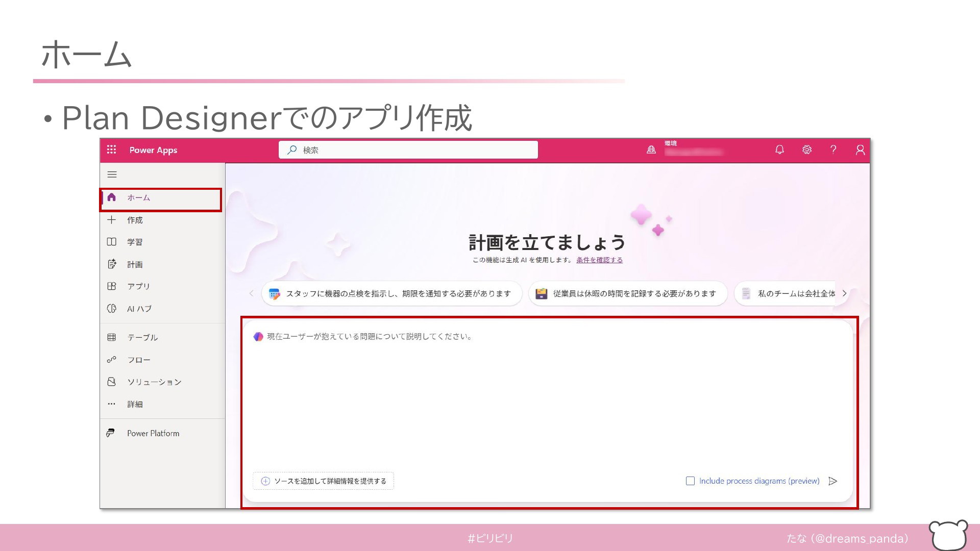Select AI ハブ in the sidebar
This screenshot has width=980, height=551.
pos(162,309)
